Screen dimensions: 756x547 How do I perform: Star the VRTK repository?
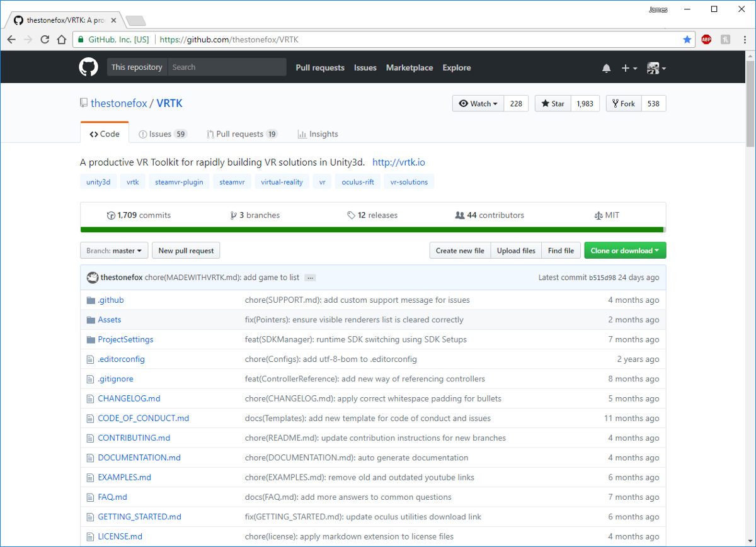pos(552,103)
